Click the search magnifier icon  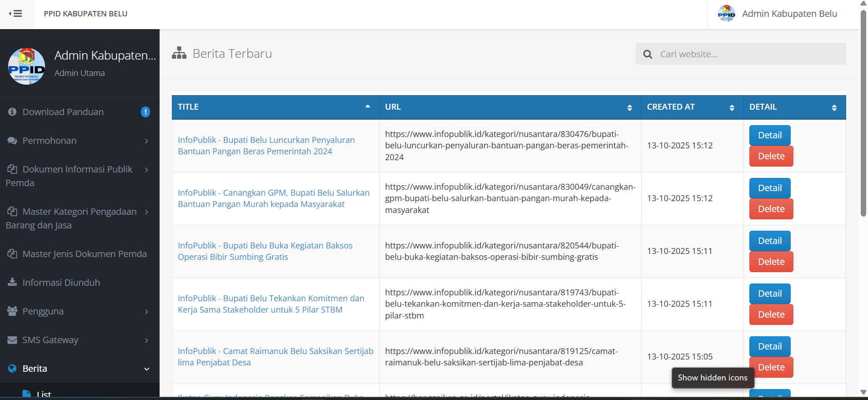pyautogui.click(x=647, y=54)
